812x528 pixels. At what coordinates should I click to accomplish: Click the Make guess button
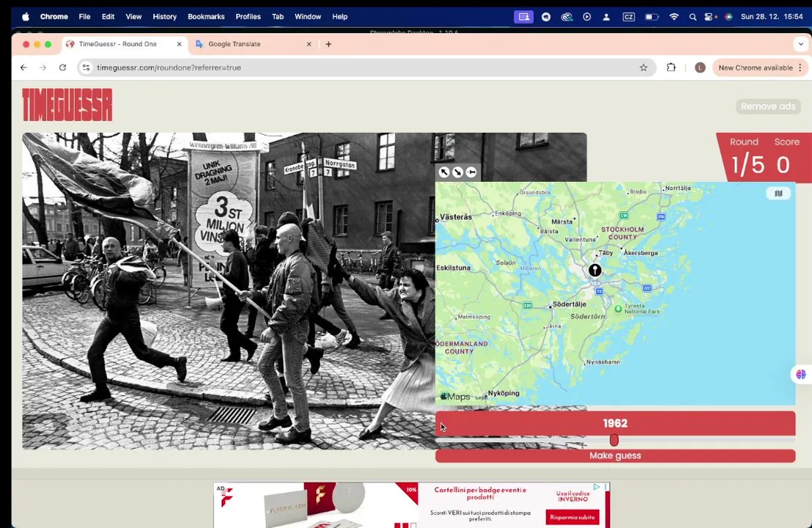[x=615, y=455]
